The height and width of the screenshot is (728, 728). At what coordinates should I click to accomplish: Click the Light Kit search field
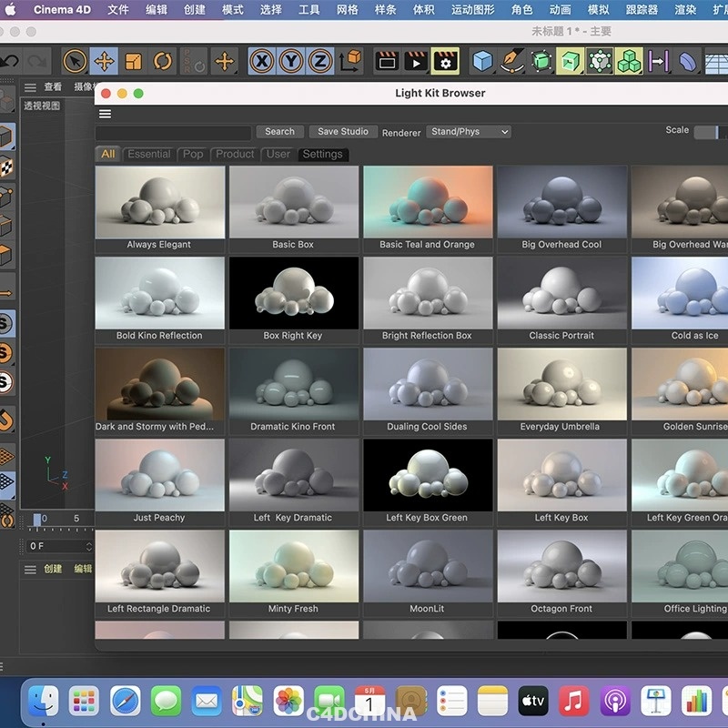click(173, 133)
